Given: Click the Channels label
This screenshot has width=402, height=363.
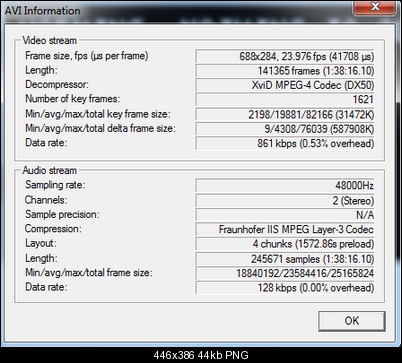Looking at the screenshot, I should coord(46,200).
